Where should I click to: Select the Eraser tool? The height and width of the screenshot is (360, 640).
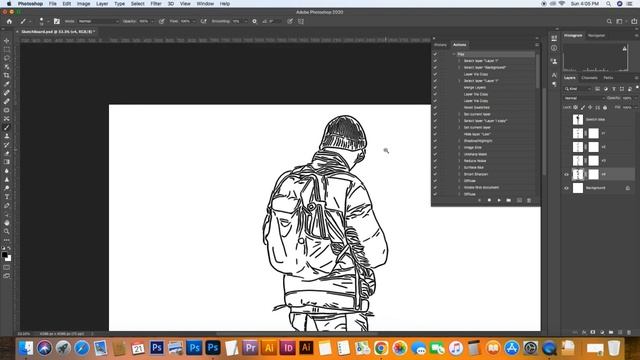pyautogui.click(x=7, y=153)
